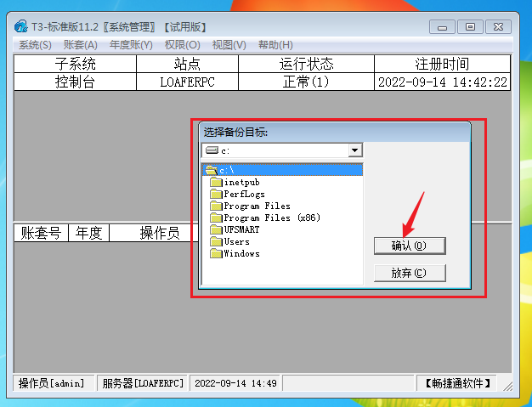Click the 站点 column header
The width and height of the screenshot is (532, 407).
coord(187,64)
